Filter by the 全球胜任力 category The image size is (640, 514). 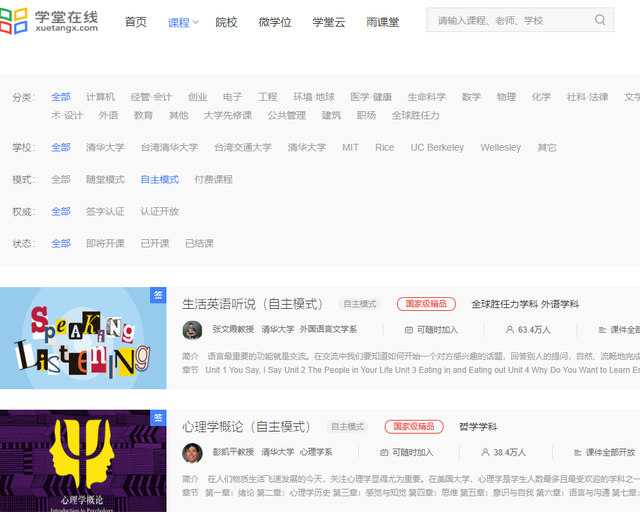click(416, 116)
